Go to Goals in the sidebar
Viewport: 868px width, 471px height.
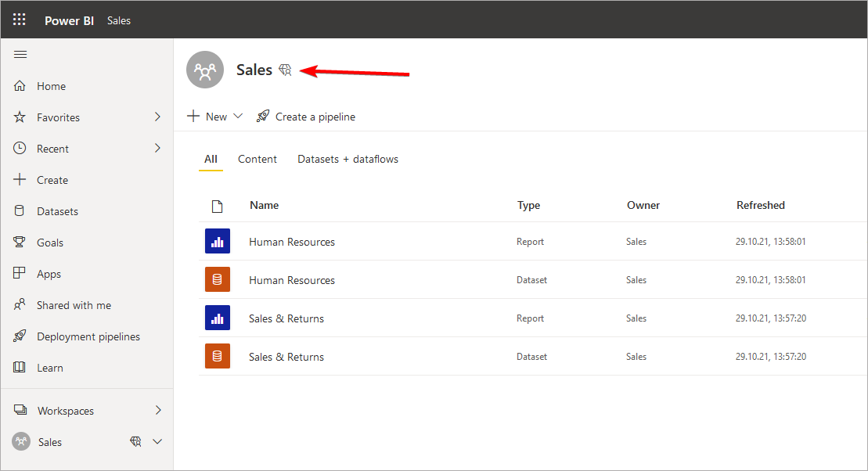click(50, 243)
